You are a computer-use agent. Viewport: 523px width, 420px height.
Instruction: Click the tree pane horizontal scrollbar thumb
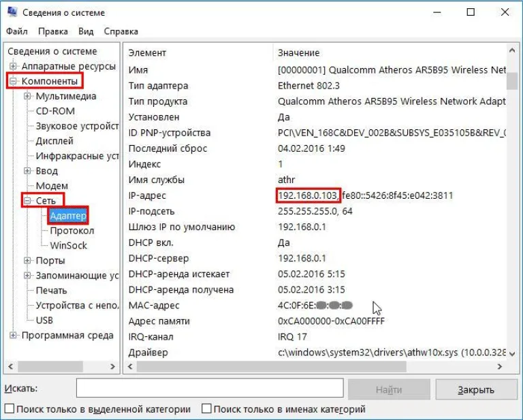pos(50,367)
